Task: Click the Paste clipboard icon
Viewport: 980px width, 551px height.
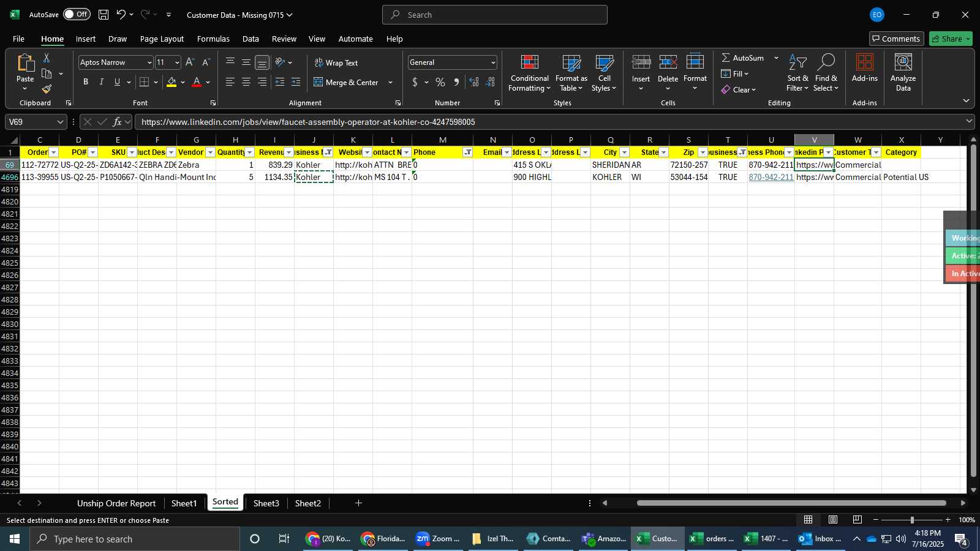Action: pos(25,63)
